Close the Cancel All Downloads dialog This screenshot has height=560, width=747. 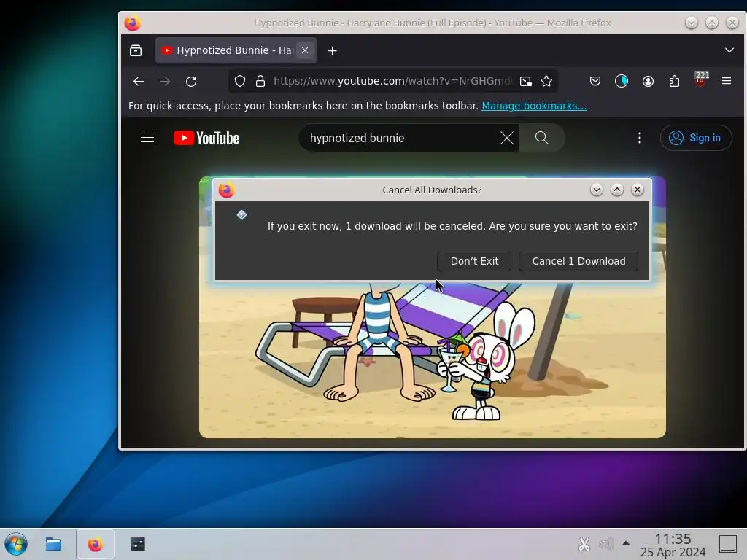(638, 190)
